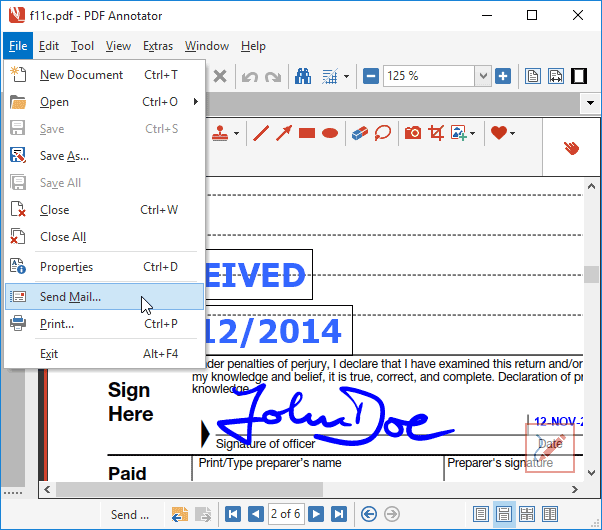Select the red hand pan tool
This screenshot has height=530, width=602.
click(x=571, y=148)
